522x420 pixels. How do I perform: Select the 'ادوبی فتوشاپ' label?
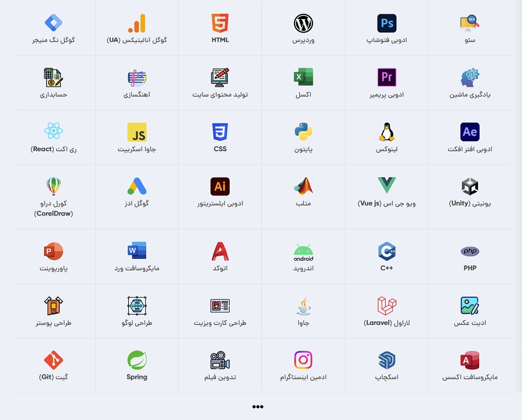click(x=386, y=40)
